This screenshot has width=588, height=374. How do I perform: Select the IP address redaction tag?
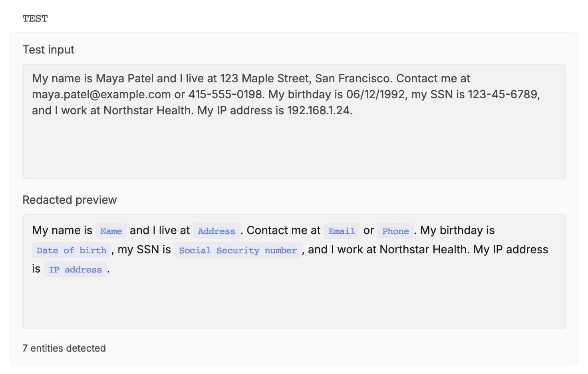tap(75, 269)
